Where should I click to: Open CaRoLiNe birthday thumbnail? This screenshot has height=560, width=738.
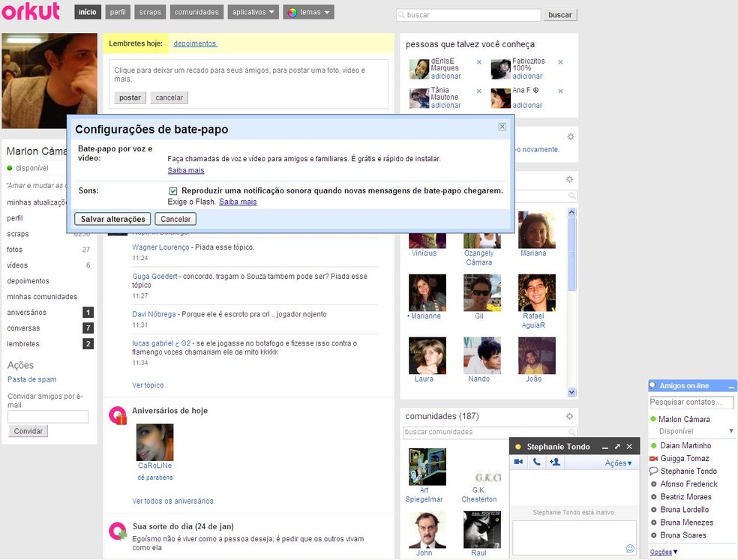154,442
